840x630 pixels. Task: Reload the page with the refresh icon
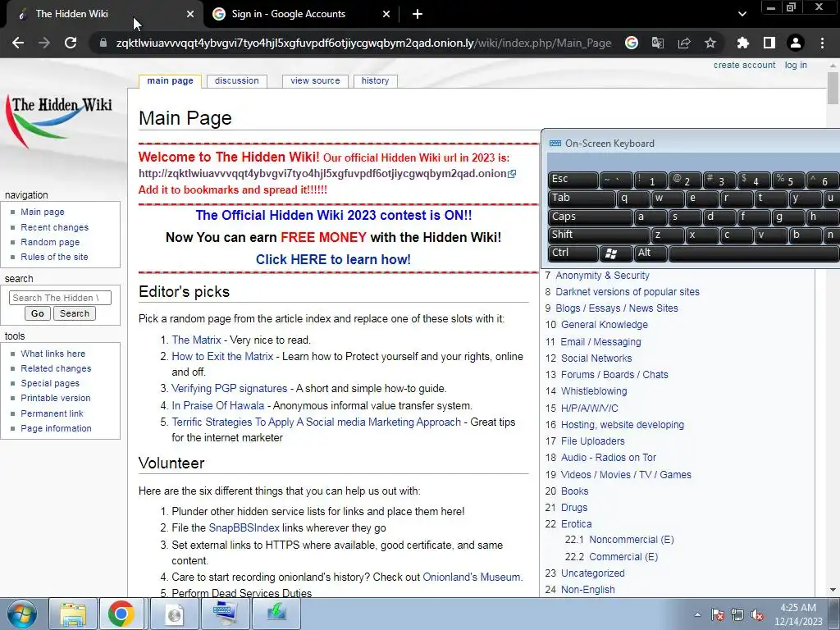click(71, 43)
